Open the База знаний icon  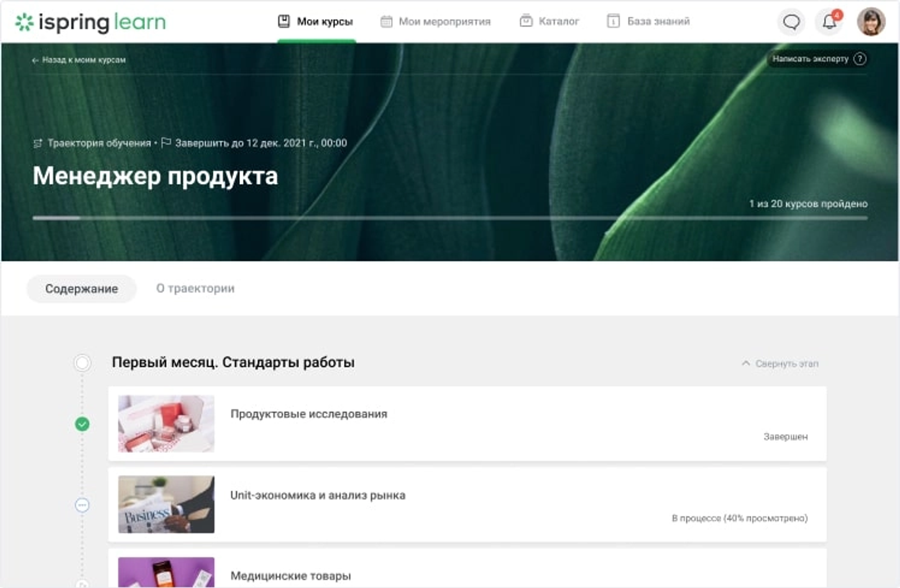tap(613, 20)
